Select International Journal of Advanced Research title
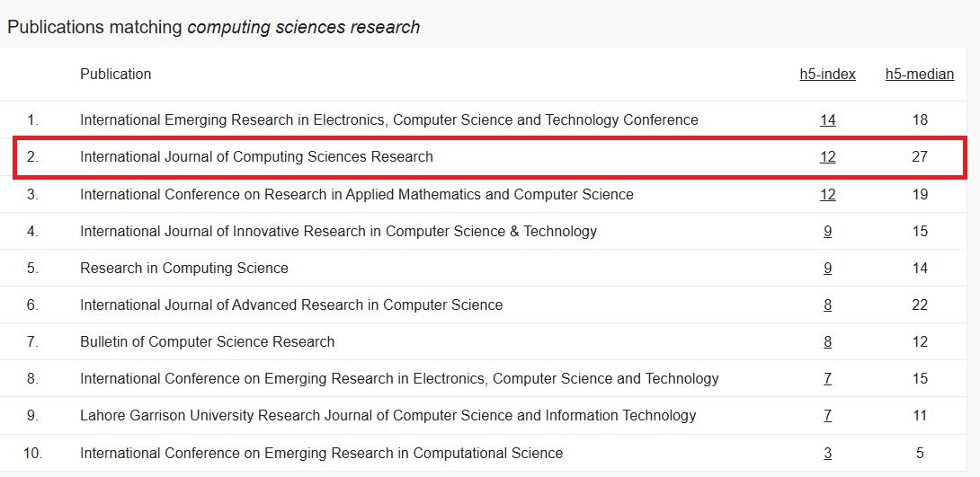Image resolution: width=980 pixels, height=477 pixels. click(291, 305)
